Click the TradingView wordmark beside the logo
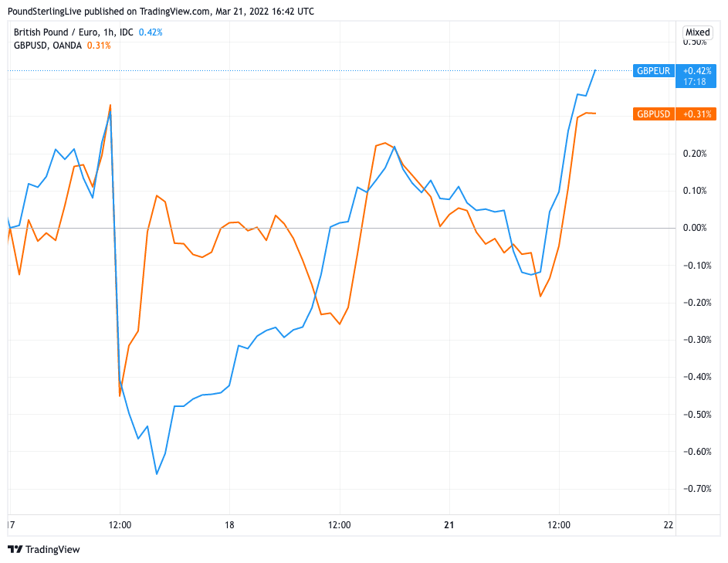Image resolution: width=728 pixels, height=563 pixels. coord(52,550)
